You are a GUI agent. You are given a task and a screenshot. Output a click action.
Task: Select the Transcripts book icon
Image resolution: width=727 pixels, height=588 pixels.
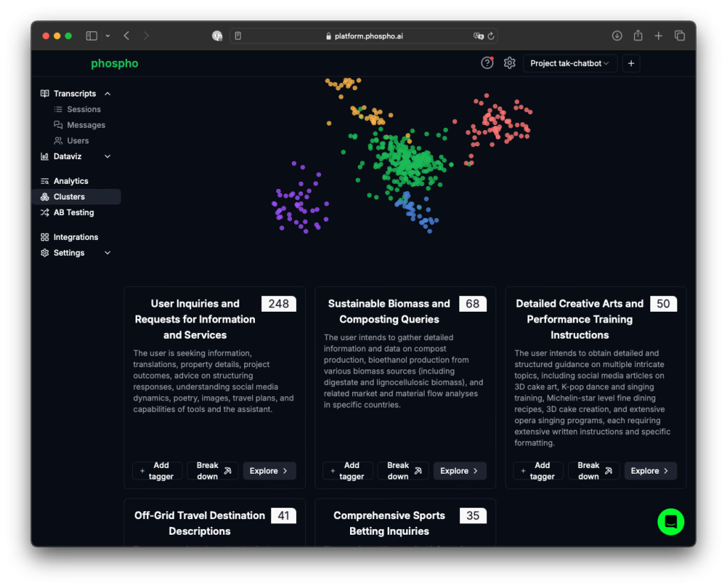[45, 93]
